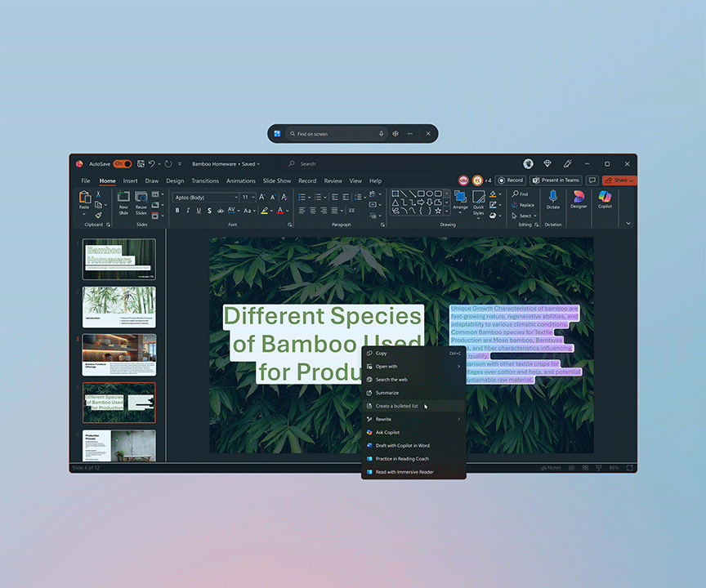The width and height of the screenshot is (706, 588).
Task: Turn off the AutoSave toggle
Action: 122,164
